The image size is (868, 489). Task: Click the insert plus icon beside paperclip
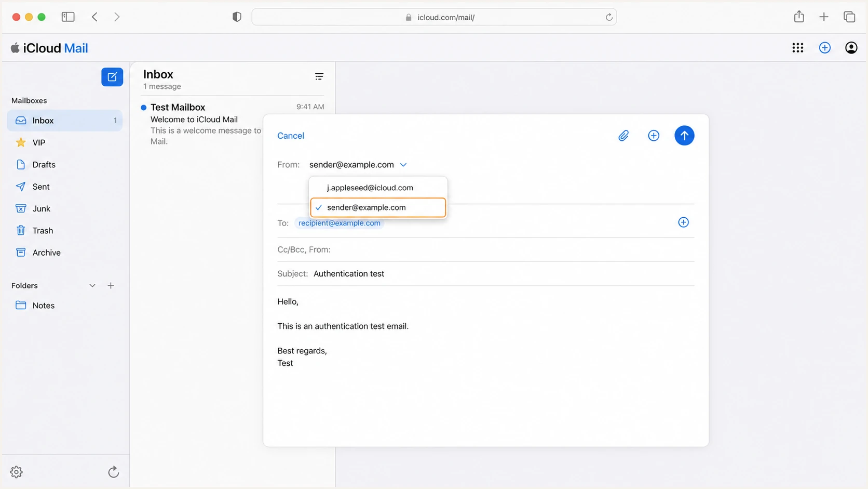654,136
